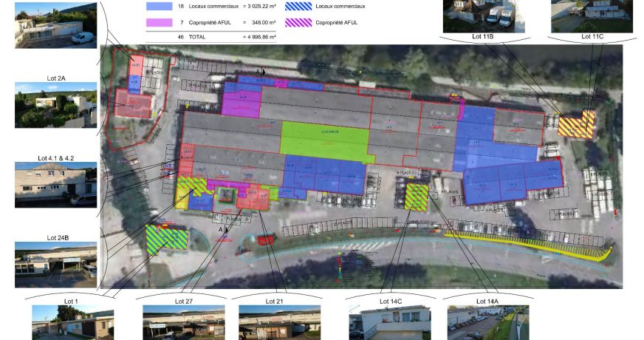
Task: Select the orange hatched area near Lot 11C
Action: (x=577, y=125)
